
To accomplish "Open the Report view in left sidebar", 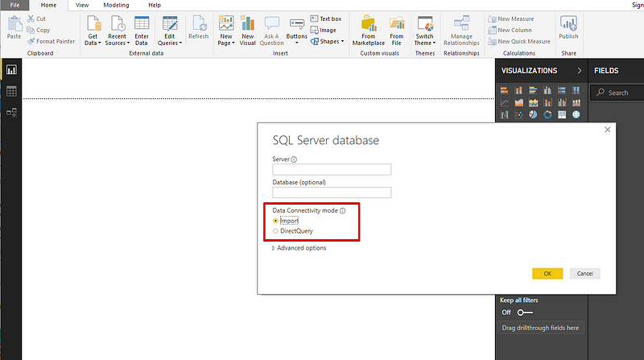I will click(x=11, y=70).
